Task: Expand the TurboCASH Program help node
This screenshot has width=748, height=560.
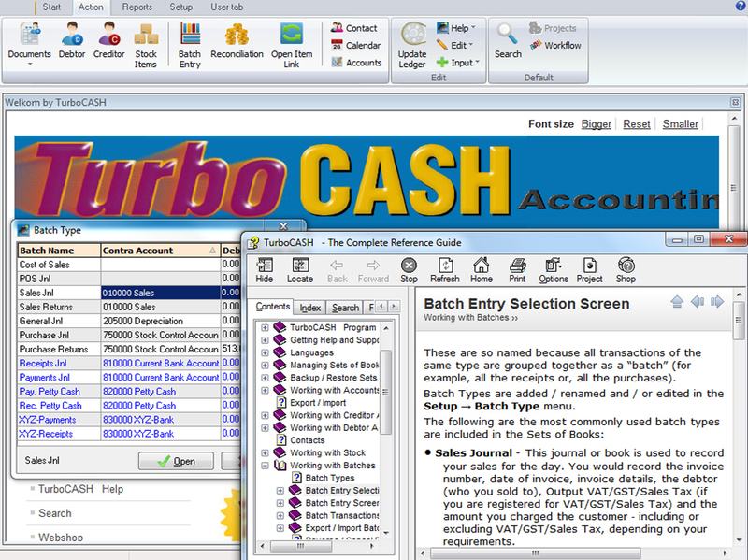Action: [265, 328]
